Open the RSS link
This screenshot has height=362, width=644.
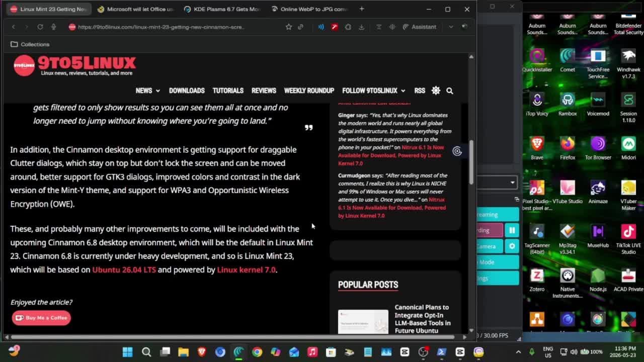420,90
